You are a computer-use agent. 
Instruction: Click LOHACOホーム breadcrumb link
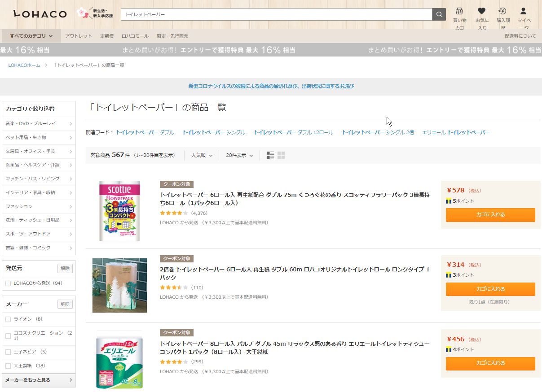(x=24, y=65)
